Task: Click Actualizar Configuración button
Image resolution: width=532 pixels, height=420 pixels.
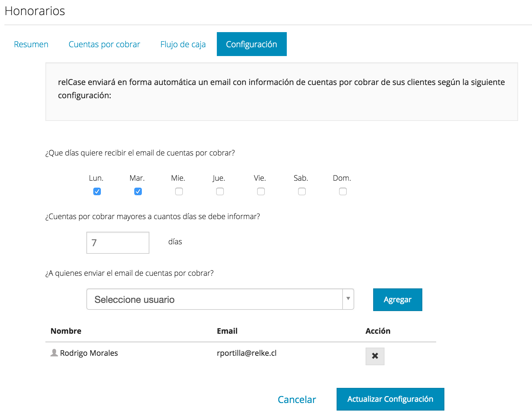Action: [390, 399]
